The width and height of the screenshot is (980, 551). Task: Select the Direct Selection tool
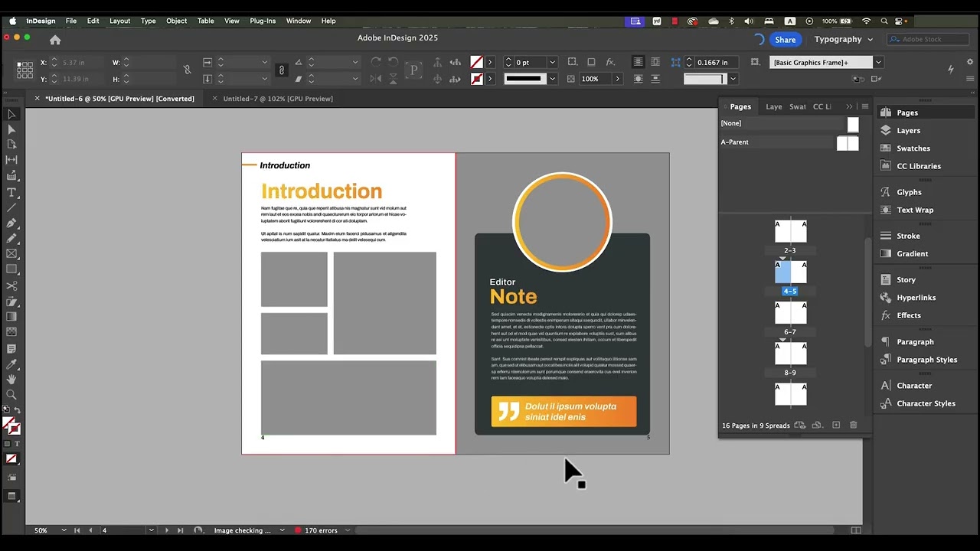11,129
